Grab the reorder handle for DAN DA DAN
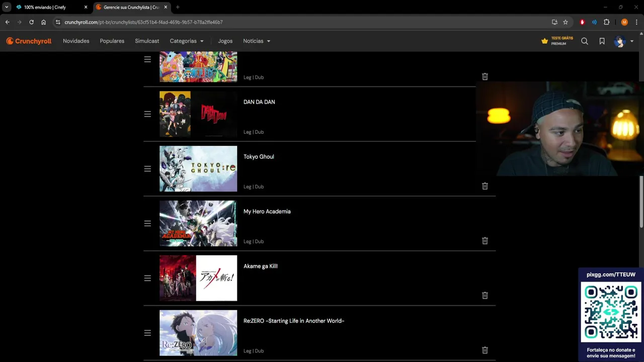Screen dimensions: 644x362 147,114
